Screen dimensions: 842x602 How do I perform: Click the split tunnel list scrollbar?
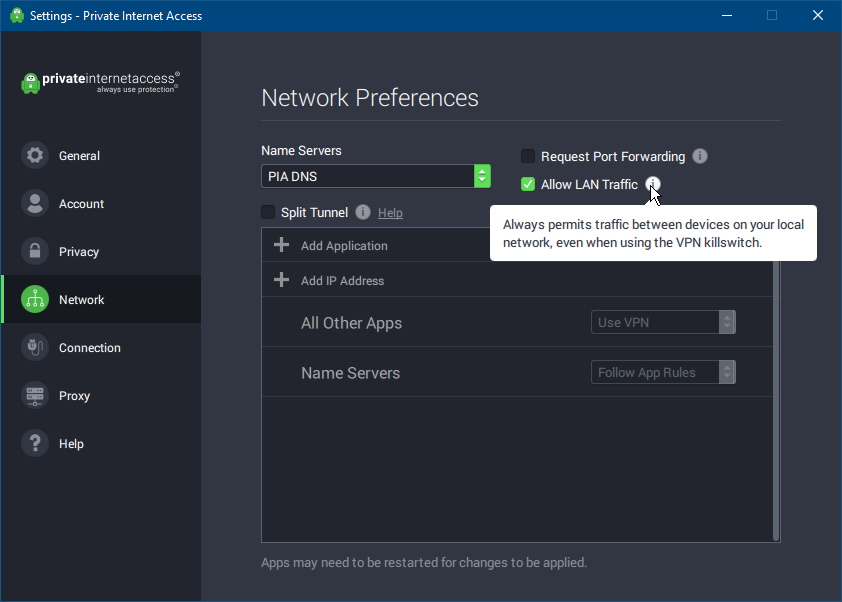tap(776, 400)
